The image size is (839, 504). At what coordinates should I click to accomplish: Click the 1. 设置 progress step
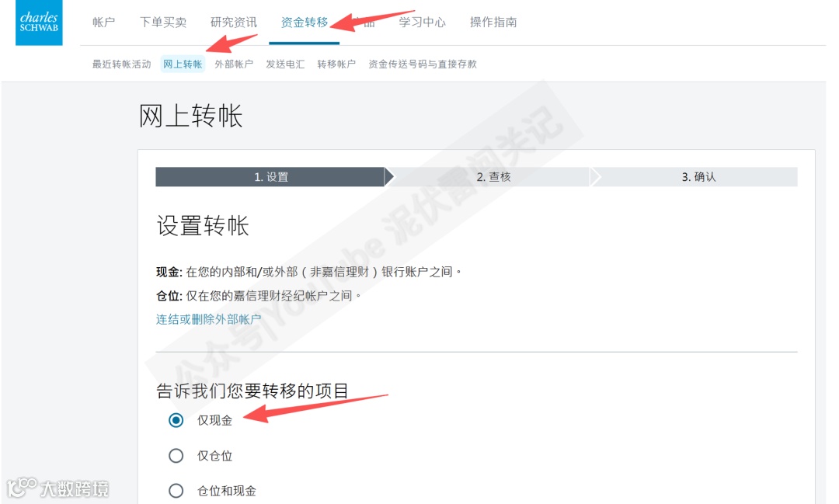click(271, 177)
